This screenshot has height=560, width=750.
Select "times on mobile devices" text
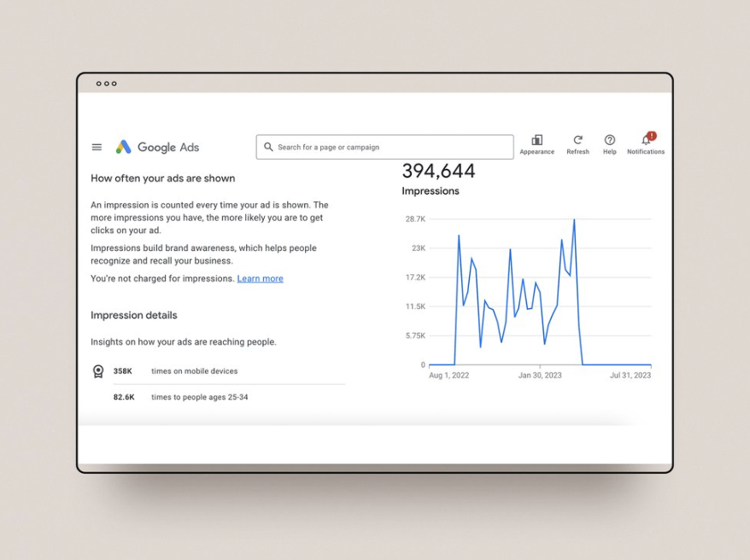[195, 371]
